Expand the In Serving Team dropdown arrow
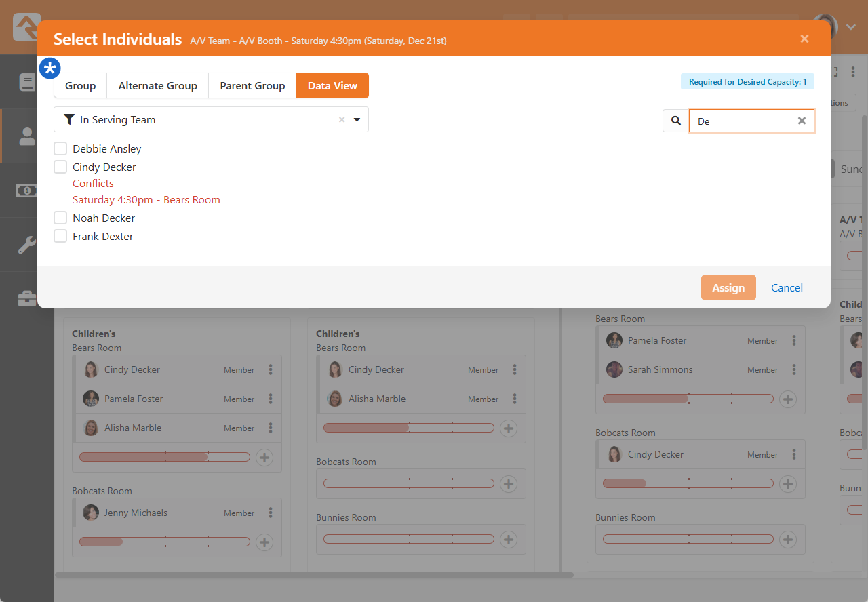The image size is (868, 602). click(357, 120)
